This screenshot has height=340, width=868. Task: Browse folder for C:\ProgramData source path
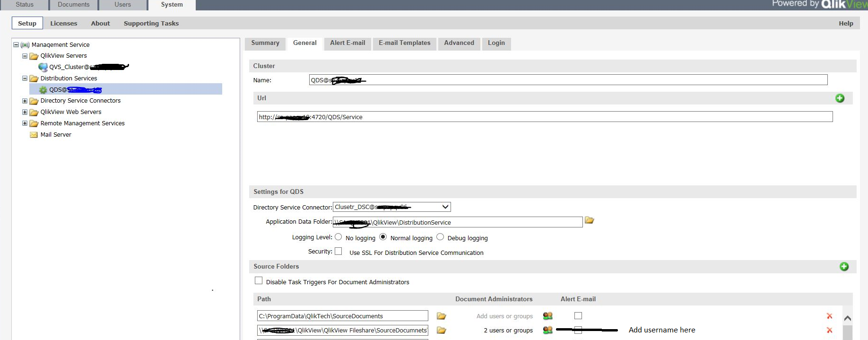441,316
